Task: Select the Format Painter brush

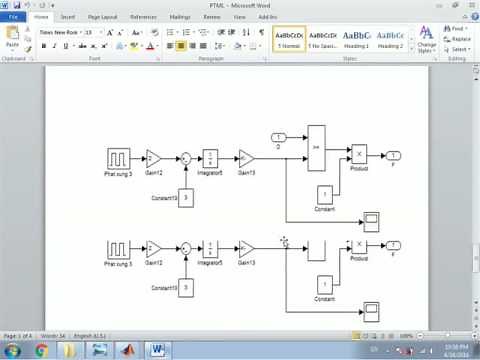Action: click(x=28, y=49)
